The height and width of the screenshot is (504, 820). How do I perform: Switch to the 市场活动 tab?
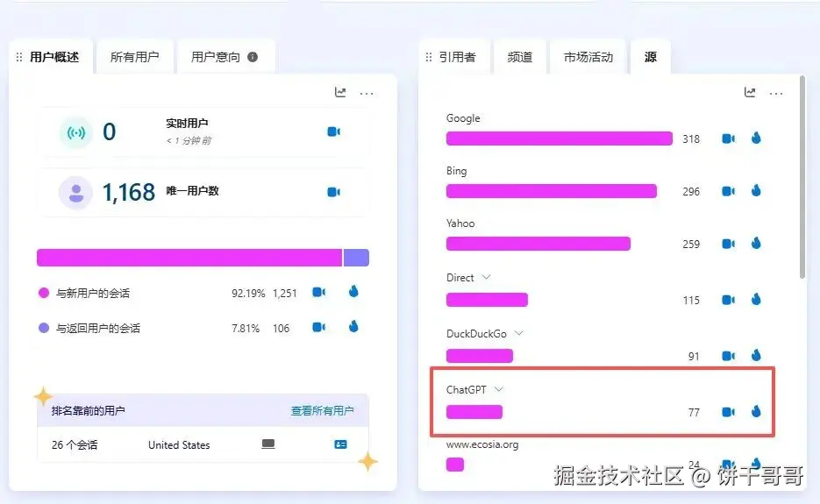[588, 57]
